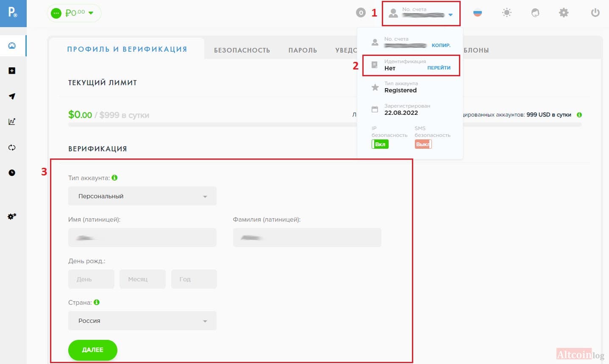Viewport: 609px width, 364px height.
Task: Open the Год birth year selector
Action: pyautogui.click(x=194, y=279)
